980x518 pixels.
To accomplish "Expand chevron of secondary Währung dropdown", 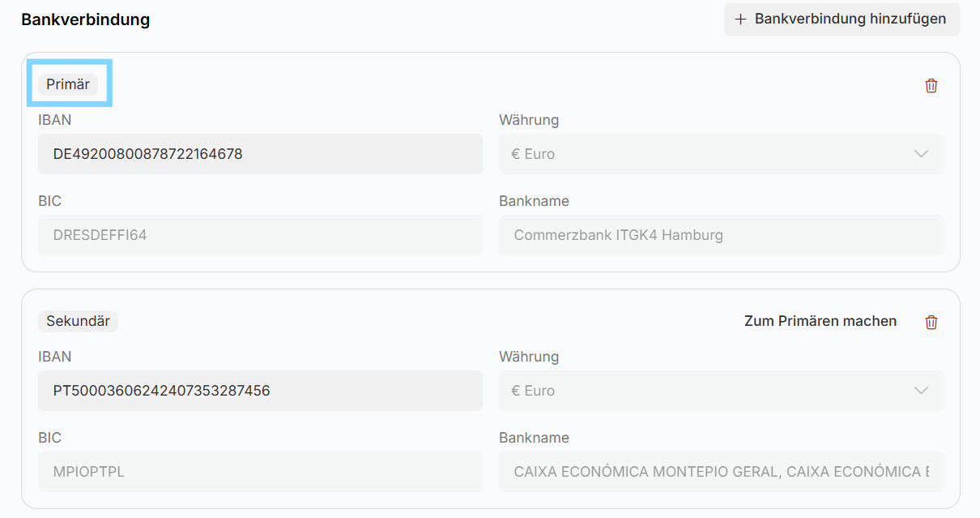I will 921,391.
